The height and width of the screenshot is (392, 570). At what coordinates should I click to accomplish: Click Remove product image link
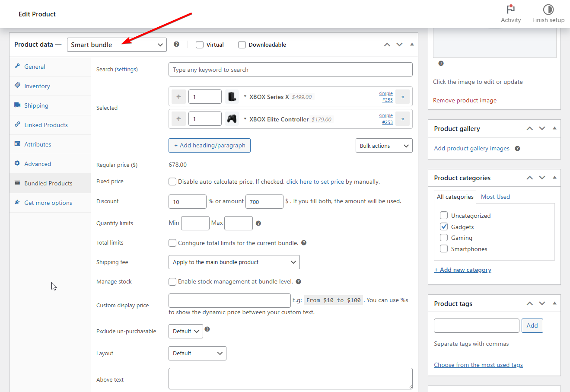[465, 100]
